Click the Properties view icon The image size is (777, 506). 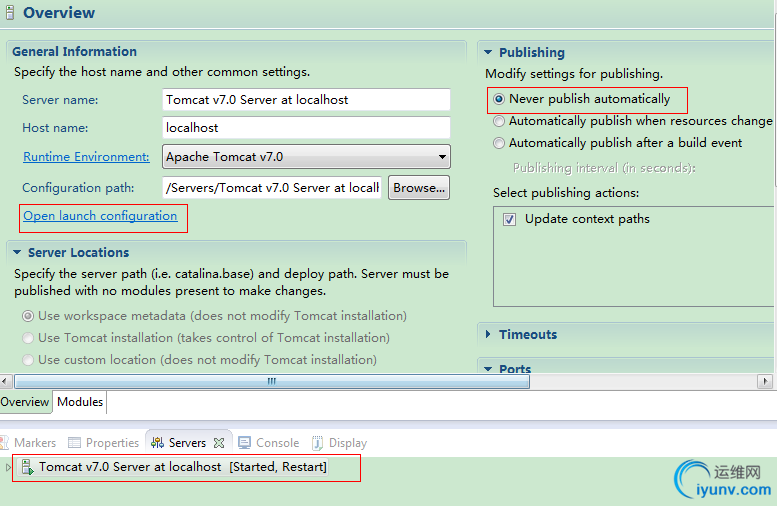74,443
